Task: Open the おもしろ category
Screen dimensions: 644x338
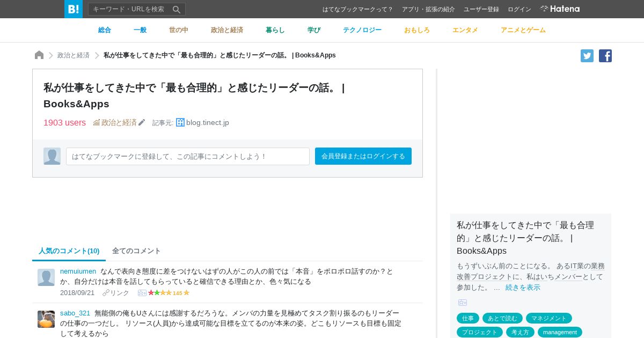Action: point(417,30)
